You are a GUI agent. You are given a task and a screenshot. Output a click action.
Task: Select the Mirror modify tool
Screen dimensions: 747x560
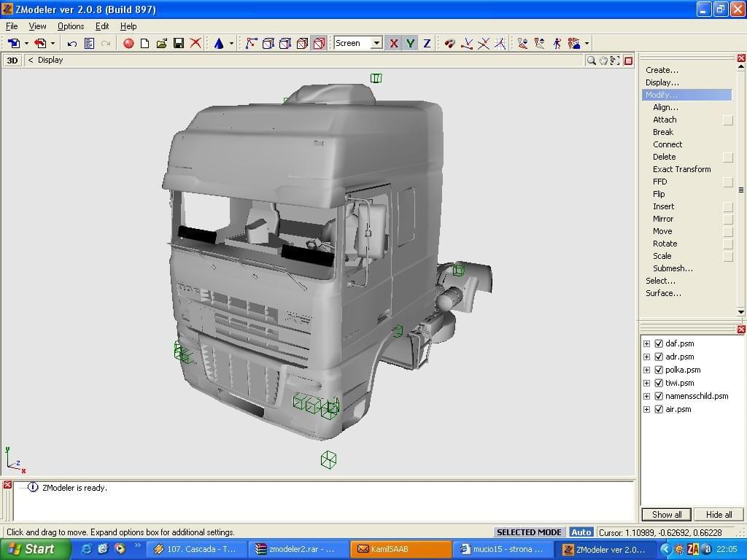(663, 219)
